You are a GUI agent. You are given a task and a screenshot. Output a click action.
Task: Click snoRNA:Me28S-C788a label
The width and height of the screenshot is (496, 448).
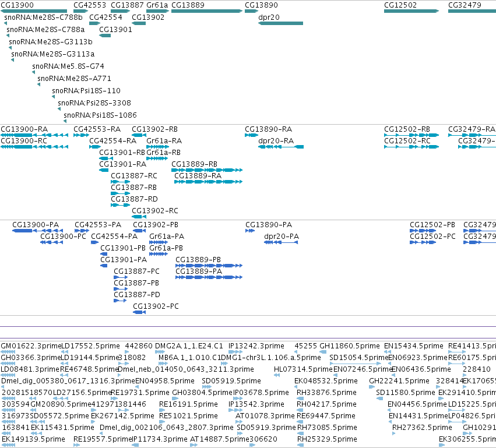(x=45, y=30)
